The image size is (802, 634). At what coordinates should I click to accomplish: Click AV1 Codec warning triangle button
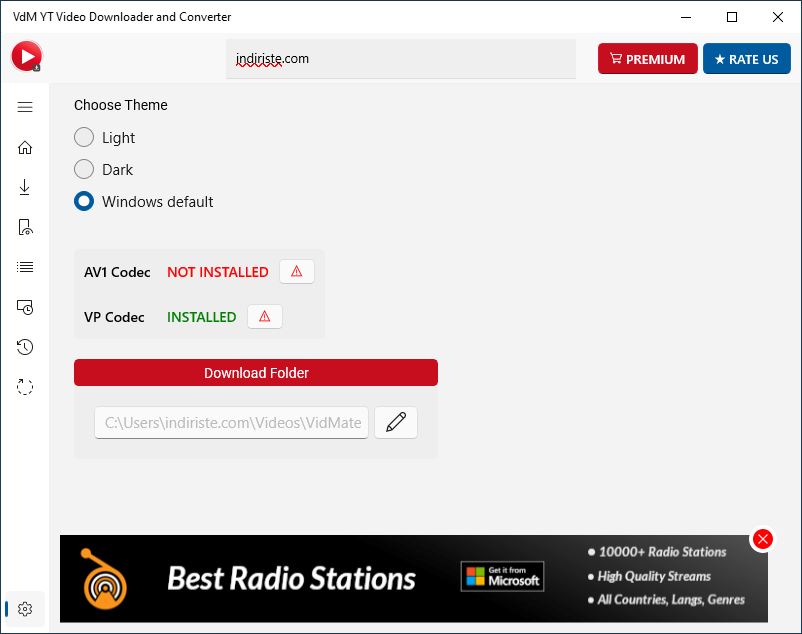297,271
